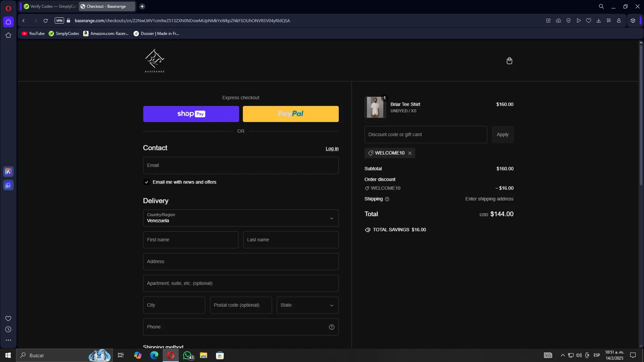This screenshot has height=362, width=644.
Task: Open Amazon.com Razer bookmark
Action: (106, 33)
